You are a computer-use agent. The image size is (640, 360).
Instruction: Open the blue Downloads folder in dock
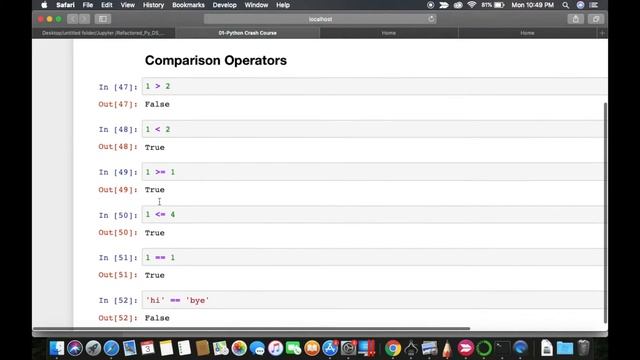click(x=565, y=348)
